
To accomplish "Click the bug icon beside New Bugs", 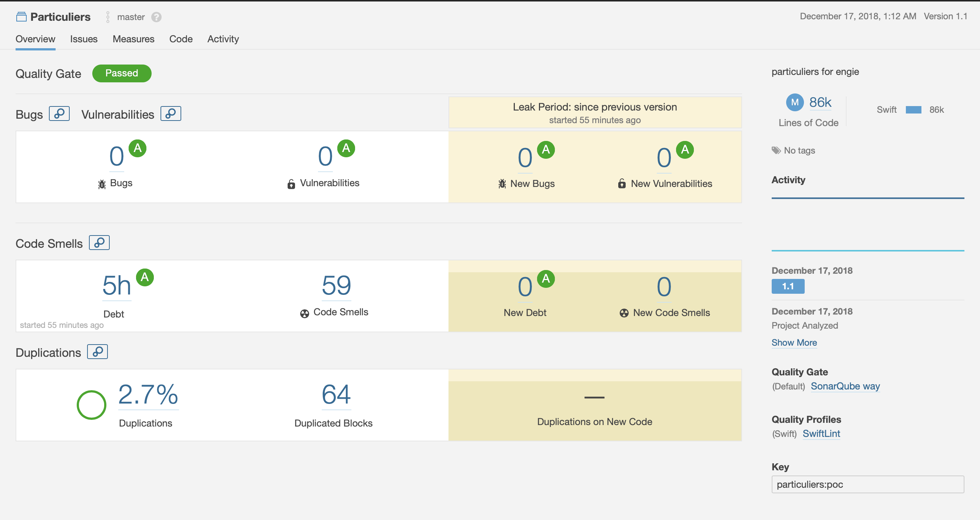I will (502, 184).
